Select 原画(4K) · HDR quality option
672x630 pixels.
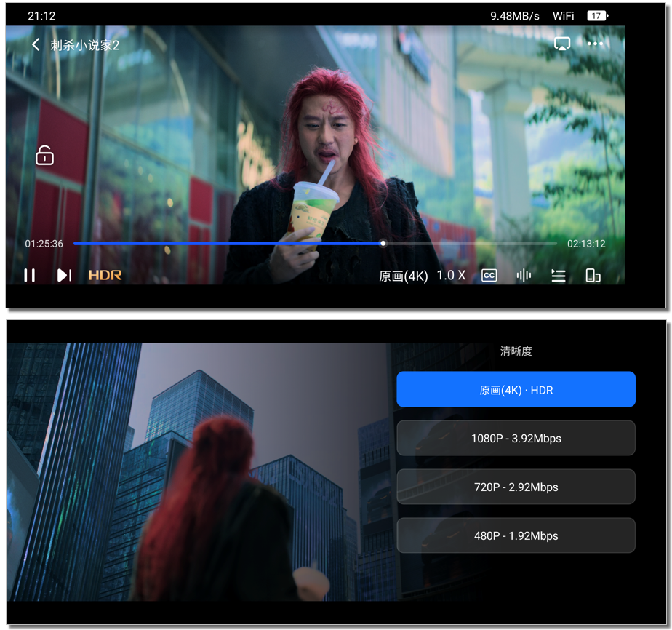point(516,389)
